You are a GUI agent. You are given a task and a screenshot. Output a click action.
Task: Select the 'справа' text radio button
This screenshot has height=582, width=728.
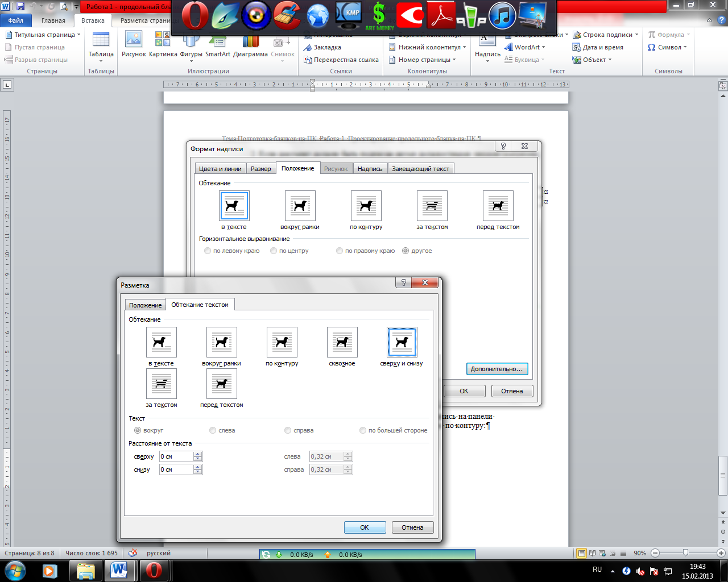click(288, 430)
